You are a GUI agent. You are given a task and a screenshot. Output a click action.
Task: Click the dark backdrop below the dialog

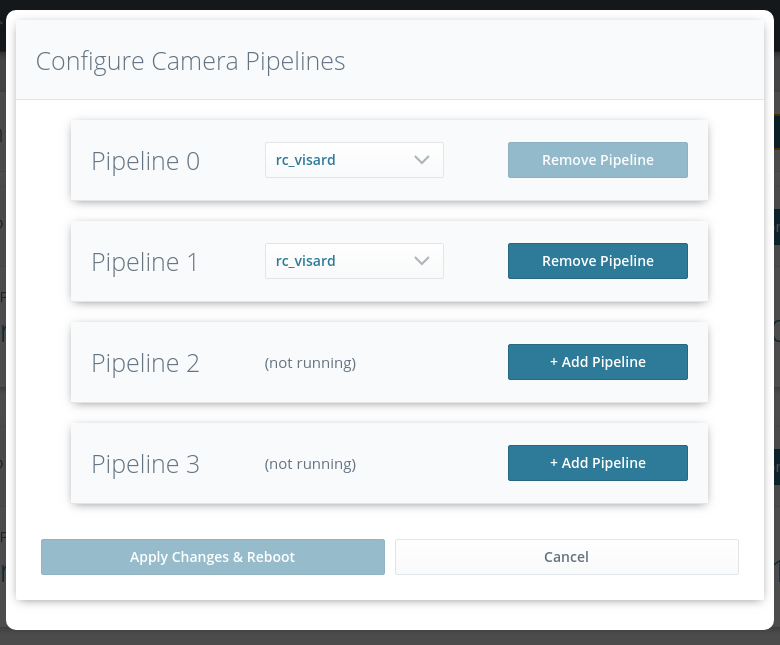(390, 638)
